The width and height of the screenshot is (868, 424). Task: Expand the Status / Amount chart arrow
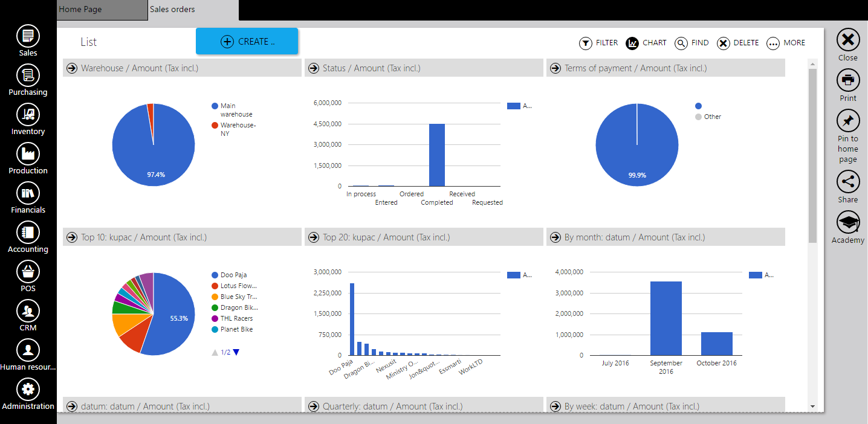(313, 68)
